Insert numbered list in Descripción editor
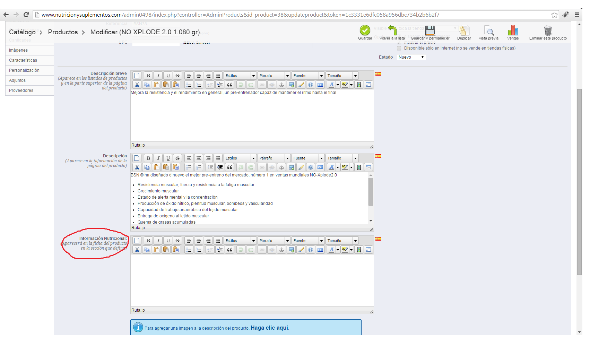Image resolution: width=590 pixels, height=364 pixels. (x=198, y=167)
